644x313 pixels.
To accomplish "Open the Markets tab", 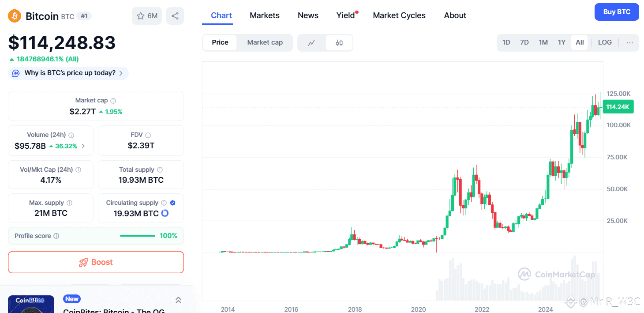I will [264, 15].
